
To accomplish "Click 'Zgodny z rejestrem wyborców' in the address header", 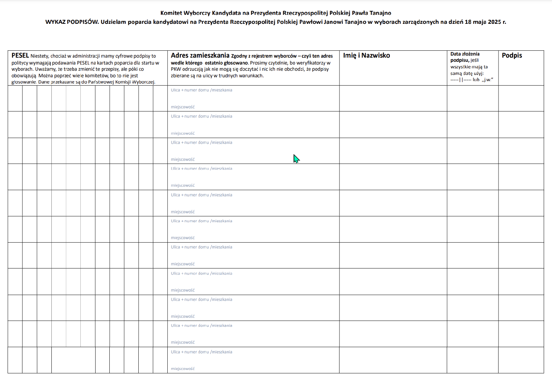I will [264, 56].
